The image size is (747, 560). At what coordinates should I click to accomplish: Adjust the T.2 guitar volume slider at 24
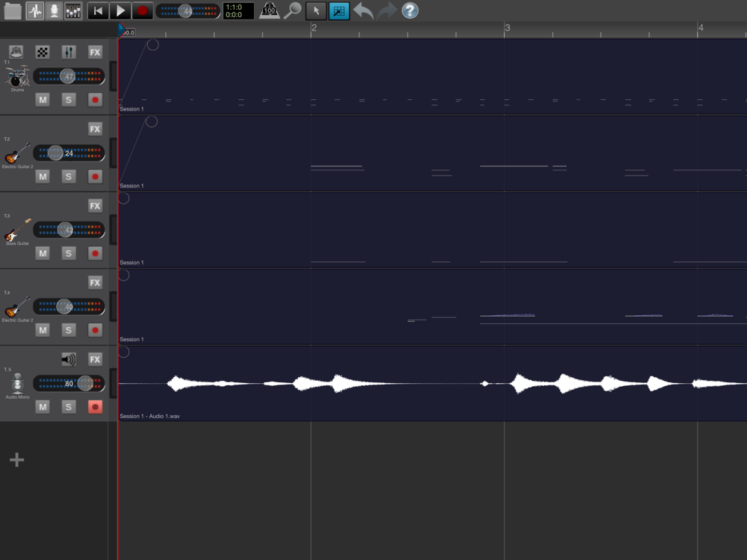69,153
